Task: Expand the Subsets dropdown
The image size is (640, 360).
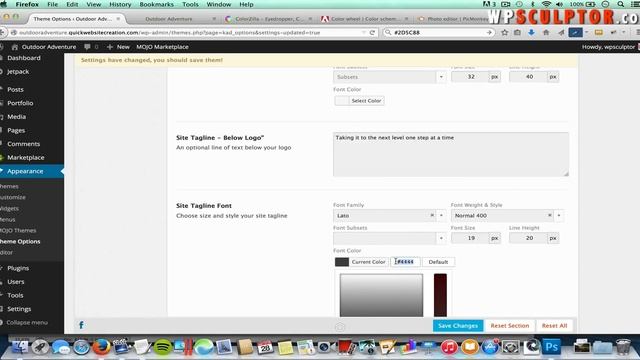Action: tap(441, 77)
